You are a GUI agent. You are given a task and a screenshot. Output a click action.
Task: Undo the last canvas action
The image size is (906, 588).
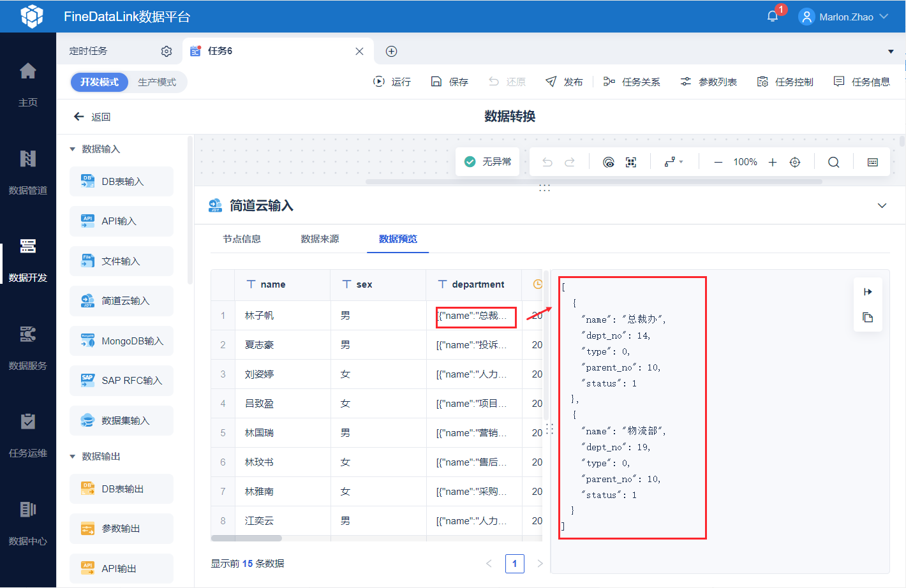point(547,162)
